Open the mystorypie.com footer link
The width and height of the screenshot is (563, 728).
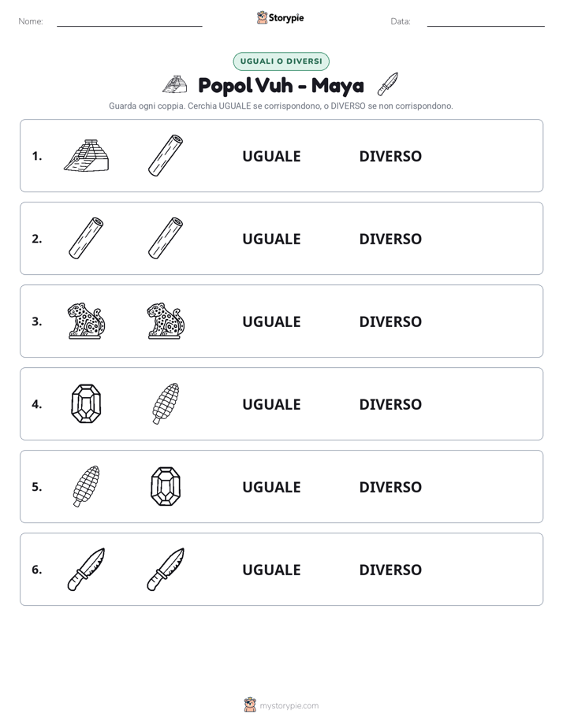click(x=289, y=706)
